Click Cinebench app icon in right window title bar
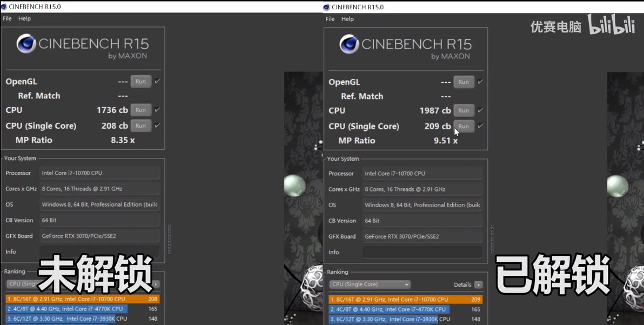 (326, 7)
